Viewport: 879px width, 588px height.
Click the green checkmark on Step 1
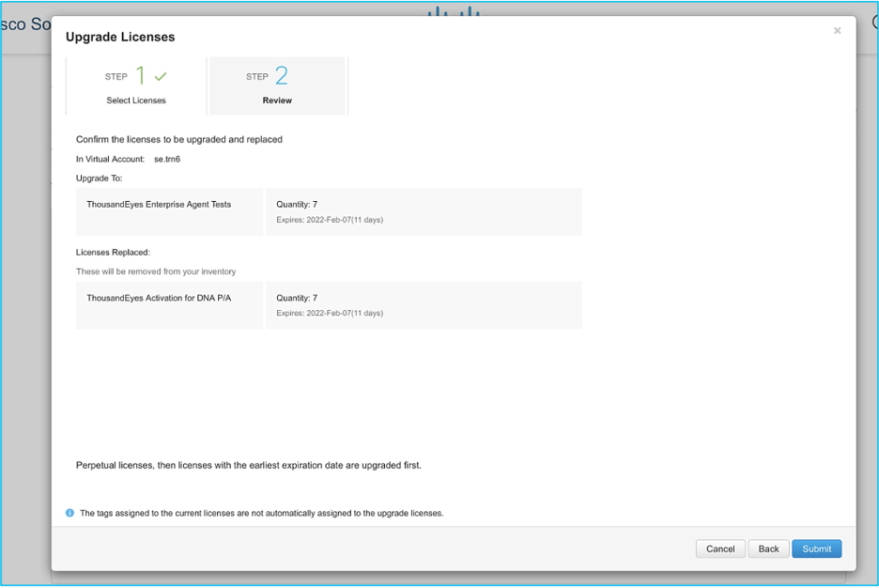click(161, 77)
